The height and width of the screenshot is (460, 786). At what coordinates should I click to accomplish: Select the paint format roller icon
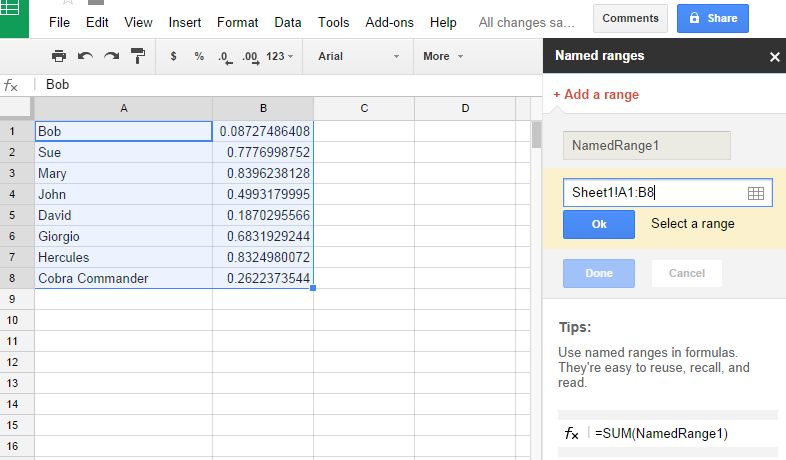point(138,56)
